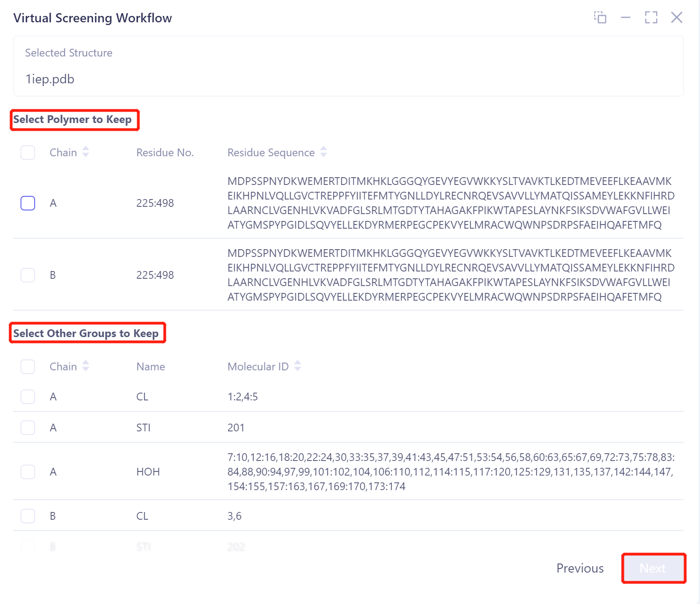Check the STI ligand in chain A
The width and height of the screenshot is (700, 604).
point(27,427)
